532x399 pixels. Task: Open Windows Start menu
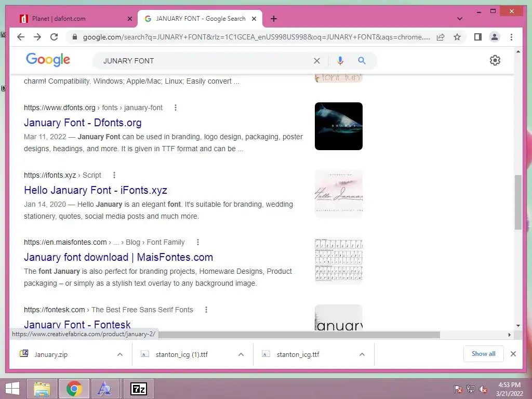[12, 389]
